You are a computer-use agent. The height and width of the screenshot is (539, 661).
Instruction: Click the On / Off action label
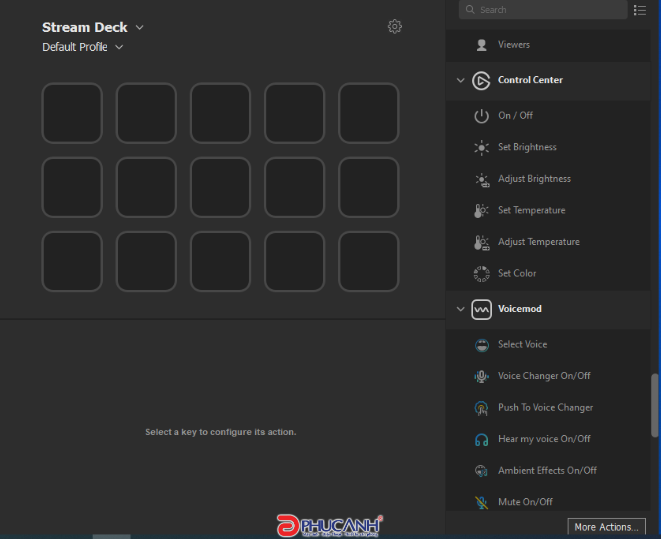515,115
